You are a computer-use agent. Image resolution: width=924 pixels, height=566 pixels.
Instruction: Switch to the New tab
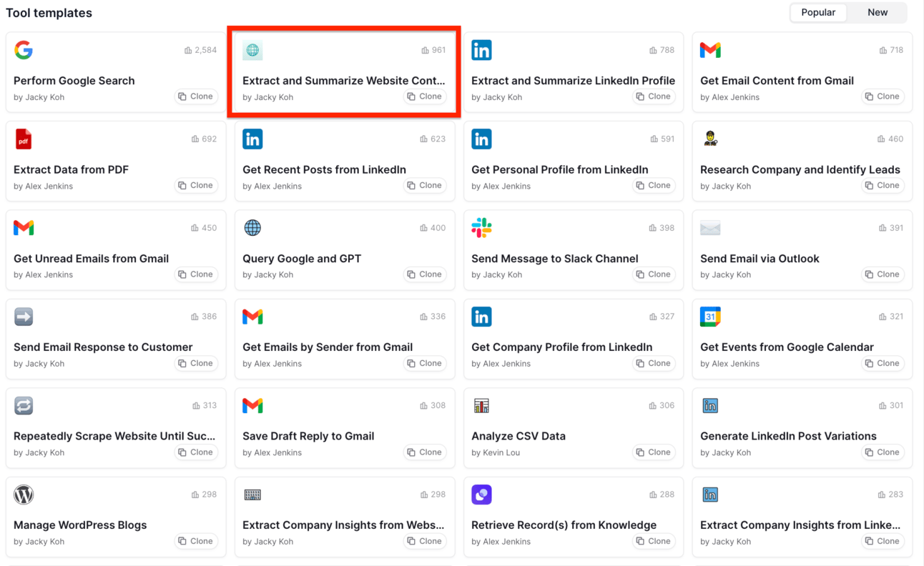[x=878, y=12]
